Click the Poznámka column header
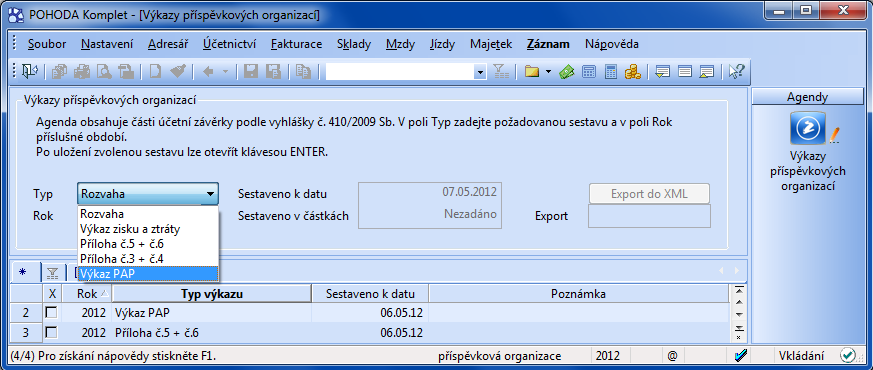This screenshot has width=873, height=370. click(578, 294)
